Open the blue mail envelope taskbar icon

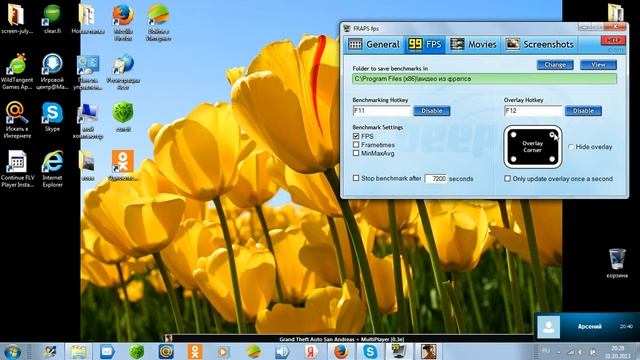tap(107, 352)
